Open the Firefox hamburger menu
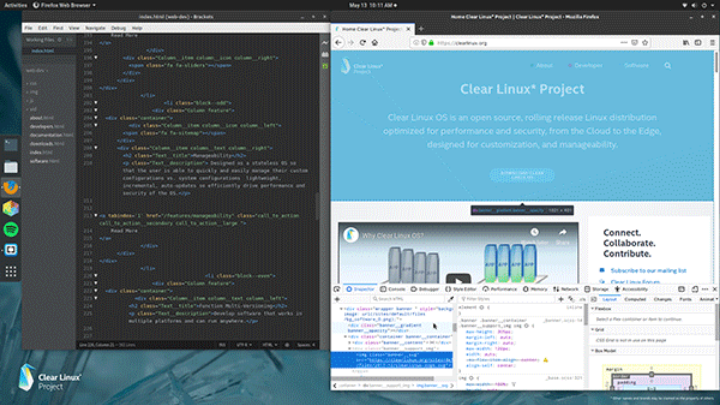This screenshot has height=405, width=720. pos(713,43)
